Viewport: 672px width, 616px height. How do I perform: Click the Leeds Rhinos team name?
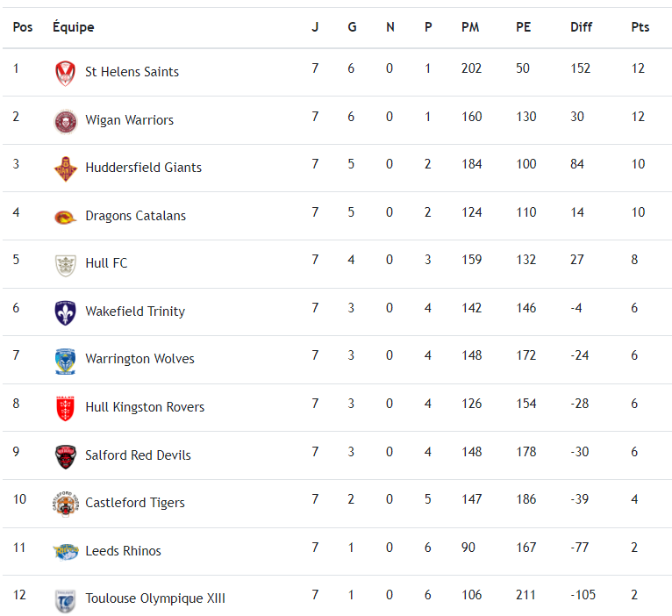(123, 551)
